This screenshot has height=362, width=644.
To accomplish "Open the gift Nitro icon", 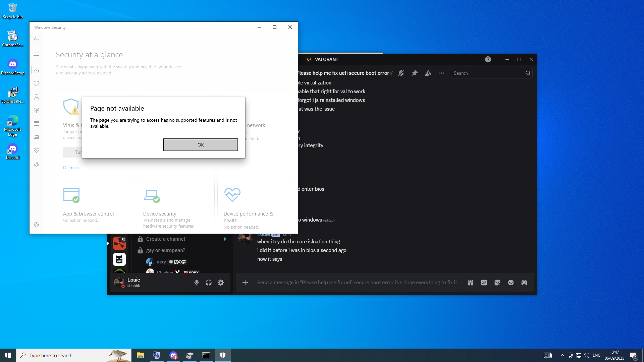I will [x=471, y=283].
